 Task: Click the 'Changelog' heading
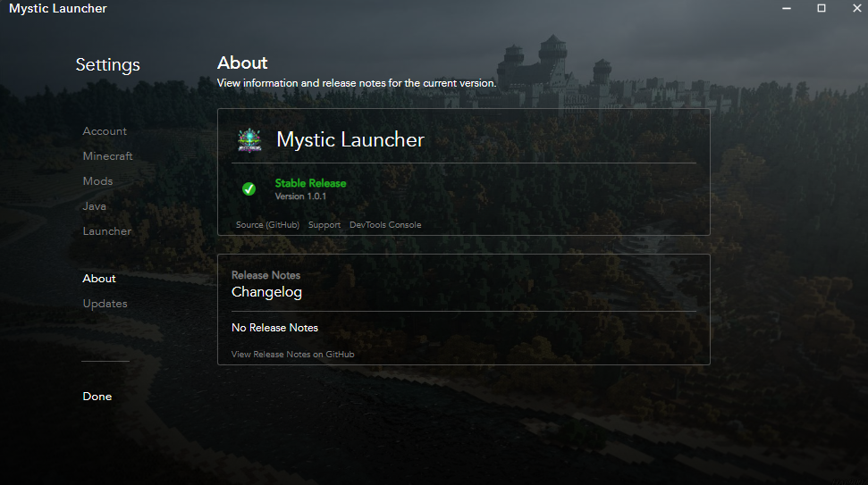pyautogui.click(x=266, y=292)
